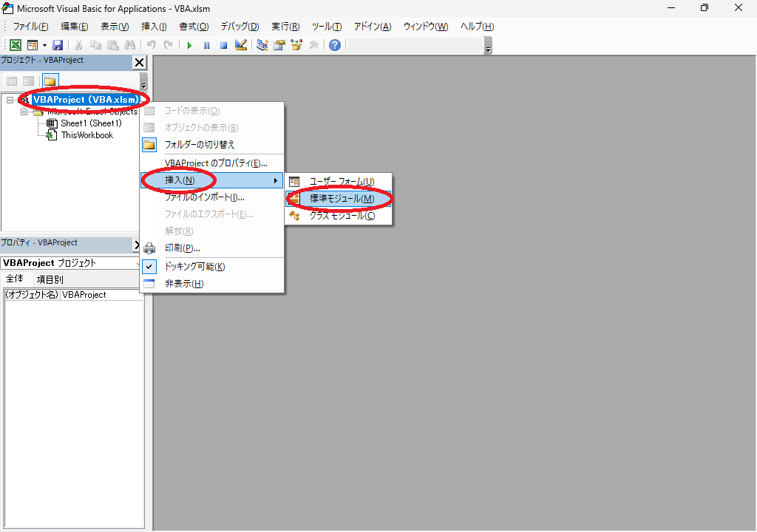Insert ユーザー フォーム(U) from submenu
Screen dimensions: 757x532
(x=339, y=182)
